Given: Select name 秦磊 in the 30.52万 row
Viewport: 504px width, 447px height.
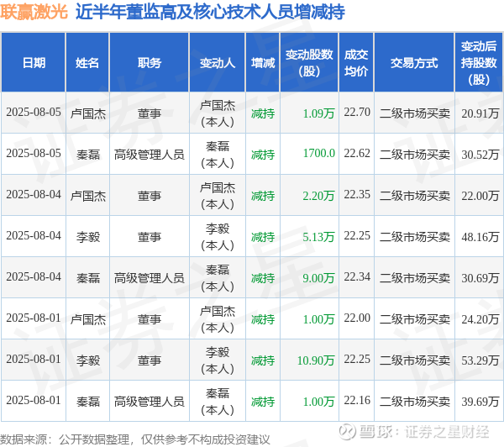Looking at the screenshot, I should pos(87,155).
